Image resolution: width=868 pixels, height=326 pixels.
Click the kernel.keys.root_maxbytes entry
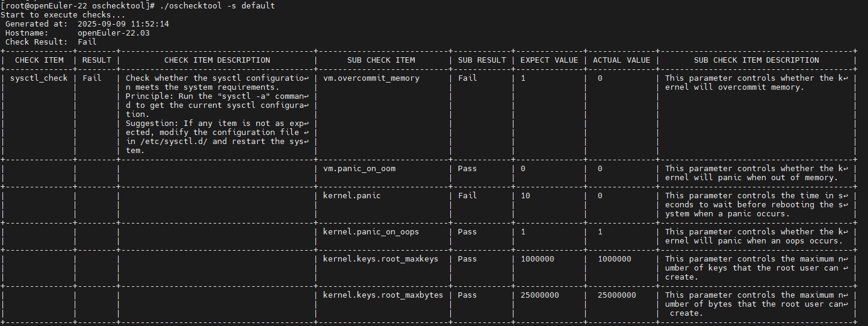(x=383, y=295)
